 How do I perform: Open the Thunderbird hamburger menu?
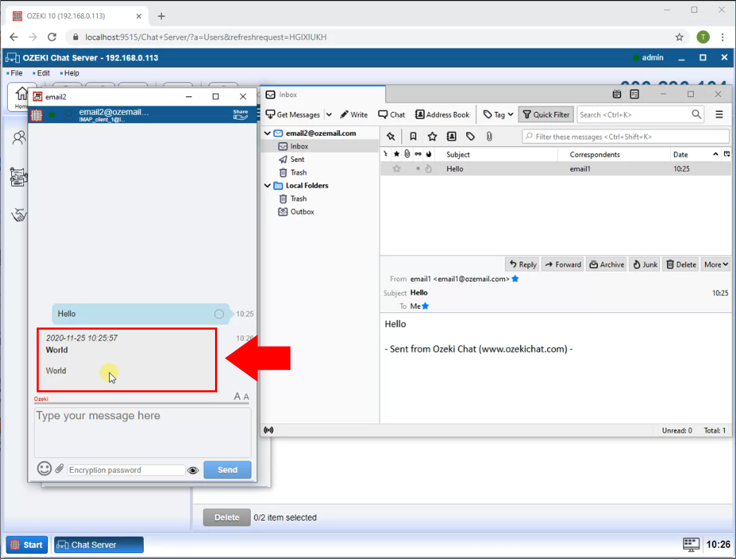pyautogui.click(x=719, y=114)
